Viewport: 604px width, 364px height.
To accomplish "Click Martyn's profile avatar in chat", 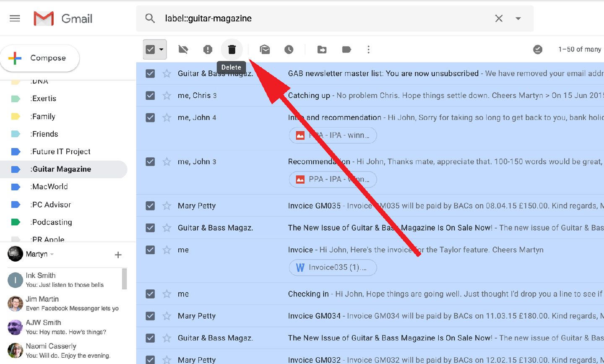I will tap(15, 254).
